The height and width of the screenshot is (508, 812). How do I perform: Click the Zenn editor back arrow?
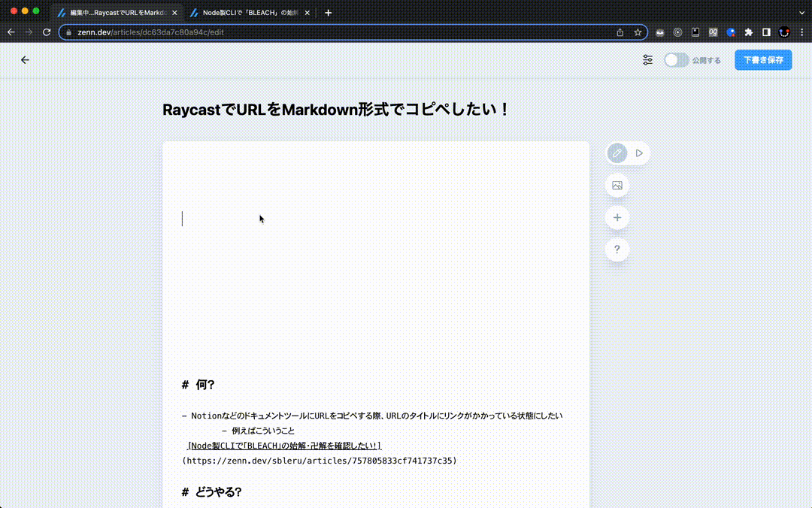pos(25,60)
